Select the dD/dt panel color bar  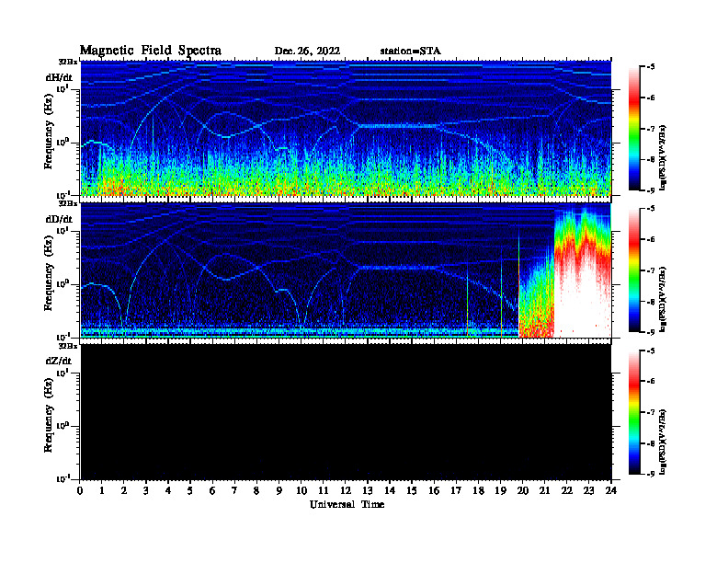coord(634,270)
